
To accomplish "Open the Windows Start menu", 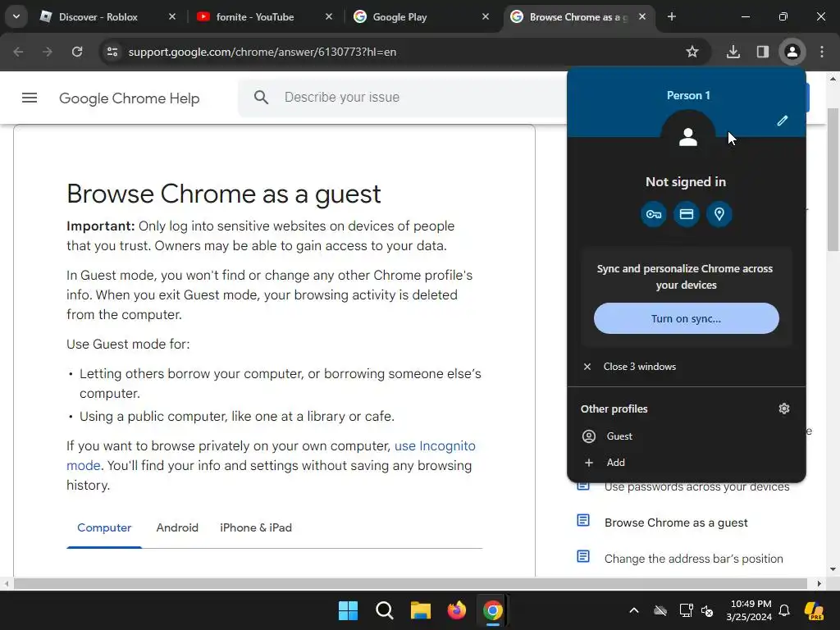I will (348, 610).
